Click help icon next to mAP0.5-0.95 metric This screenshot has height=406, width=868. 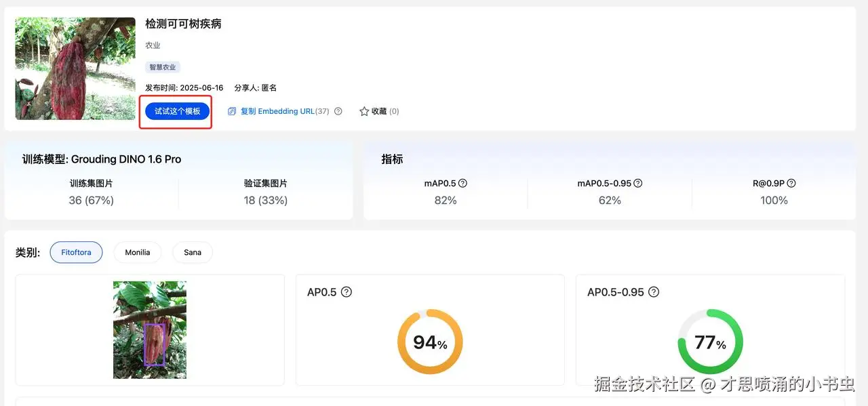click(637, 183)
